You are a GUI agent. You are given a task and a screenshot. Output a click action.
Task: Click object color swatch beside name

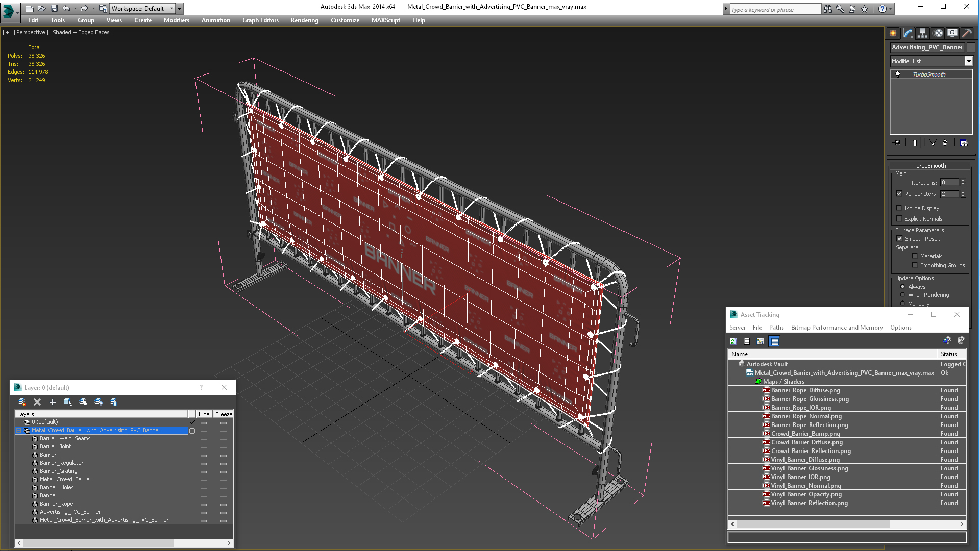pyautogui.click(x=971, y=47)
